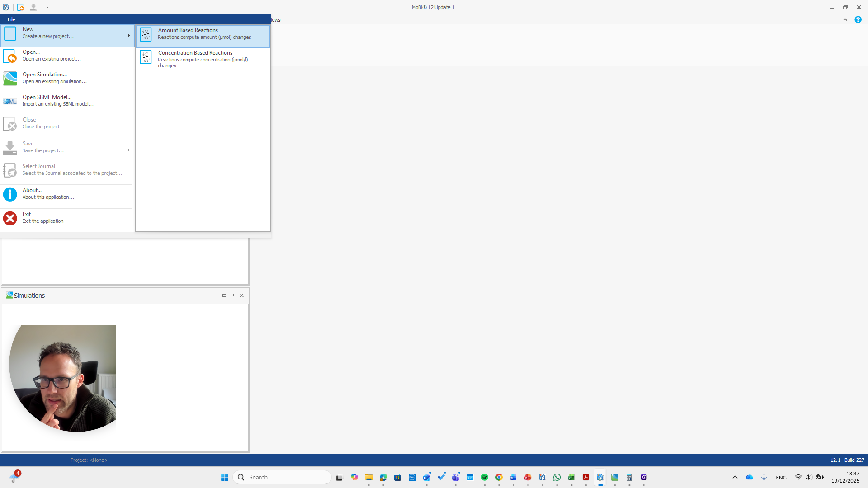Close the Simulations panel
This screenshot has width=868, height=488.
point(242,296)
